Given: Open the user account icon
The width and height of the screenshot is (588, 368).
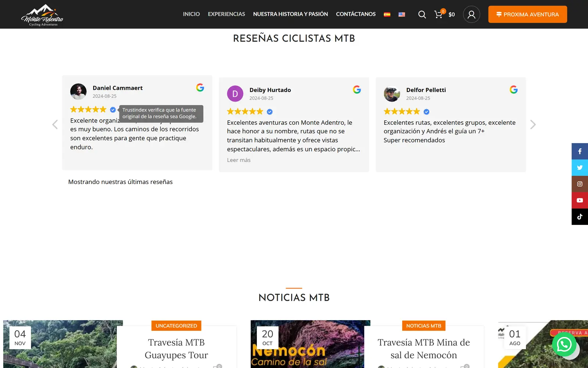Looking at the screenshot, I should click(x=472, y=14).
